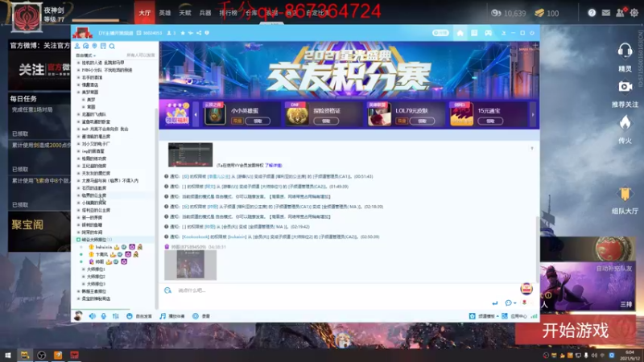Open the chat bubble dropdown below chat

510,303
